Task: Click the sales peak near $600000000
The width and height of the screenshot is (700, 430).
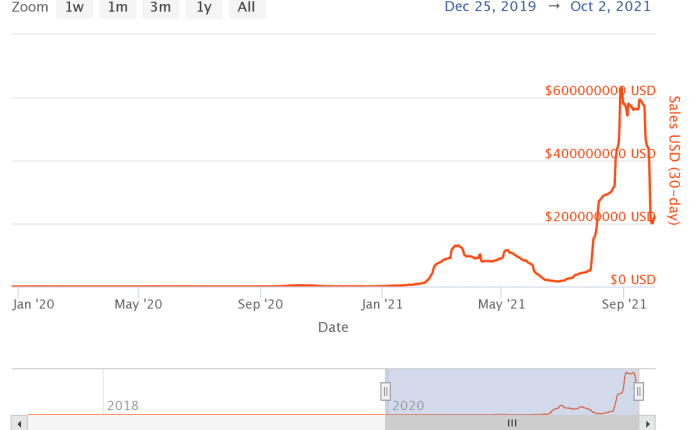Action: tap(623, 89)
